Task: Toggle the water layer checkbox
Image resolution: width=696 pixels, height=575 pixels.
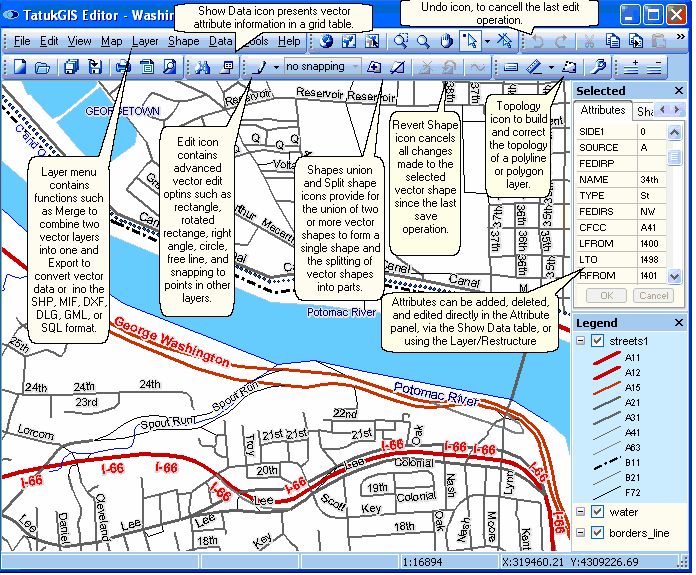Action: pos(597,512)
